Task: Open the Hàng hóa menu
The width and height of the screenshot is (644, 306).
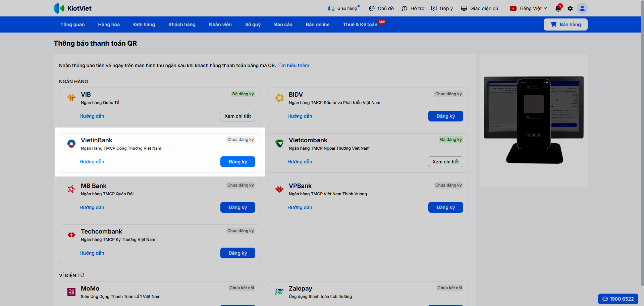Action: pyautogui.click(x=109, y=24)
